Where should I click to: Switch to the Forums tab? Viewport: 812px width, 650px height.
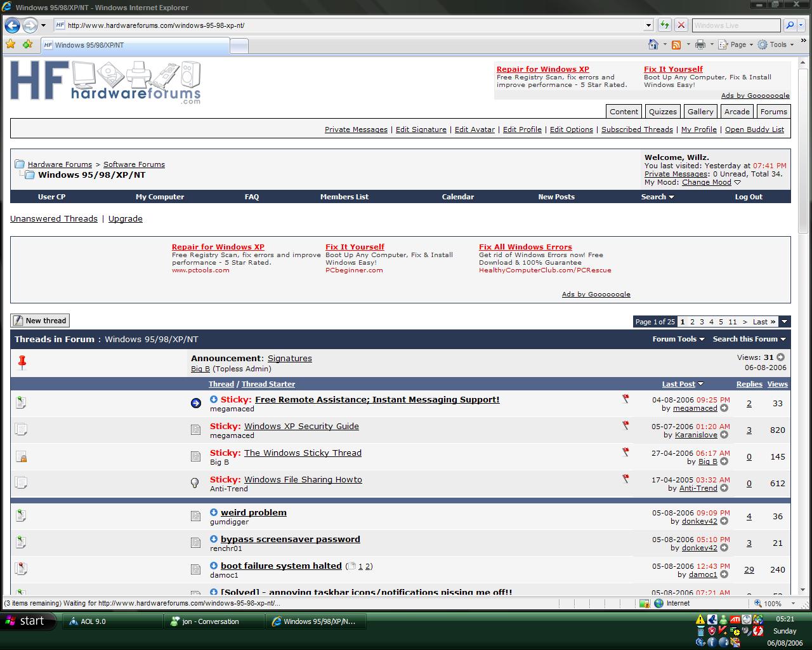[774, 111]
